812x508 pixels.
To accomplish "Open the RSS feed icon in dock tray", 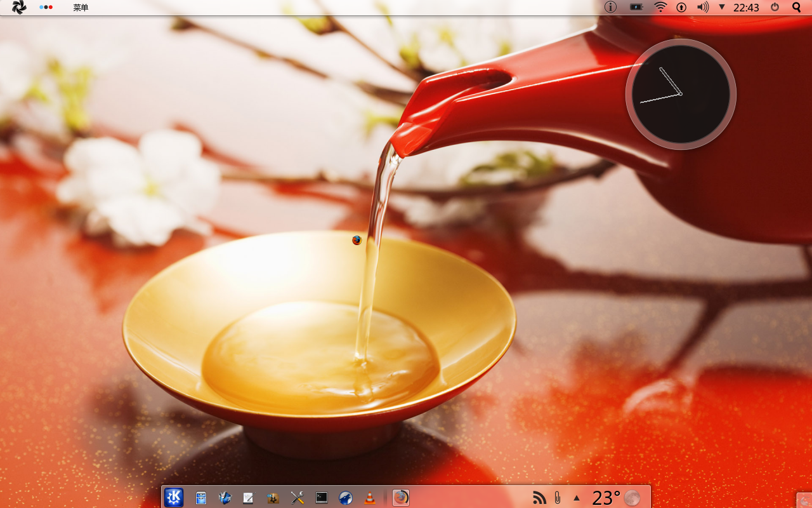I will click(539, 498).
